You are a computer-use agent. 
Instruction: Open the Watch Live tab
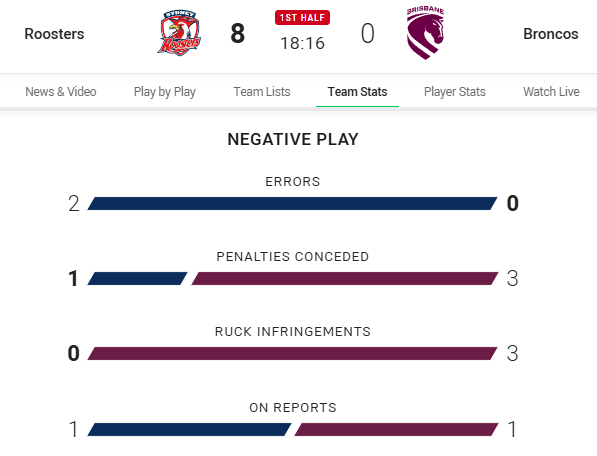pyautogui.click(x=551, y=92)
